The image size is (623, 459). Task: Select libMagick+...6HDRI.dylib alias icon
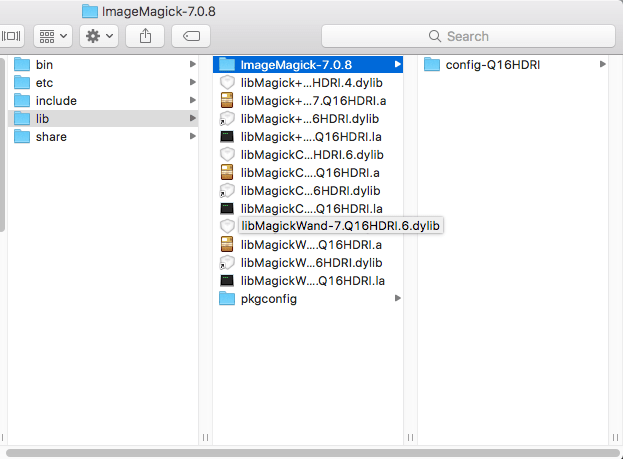point(227,118)
